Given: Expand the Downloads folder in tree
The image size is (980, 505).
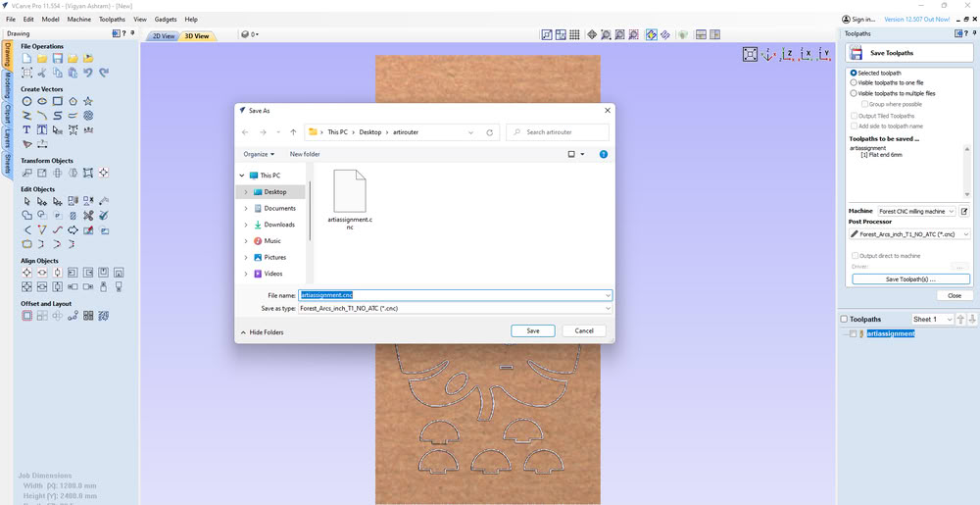Looking at the screenshot, I should (x=246, y=225).
